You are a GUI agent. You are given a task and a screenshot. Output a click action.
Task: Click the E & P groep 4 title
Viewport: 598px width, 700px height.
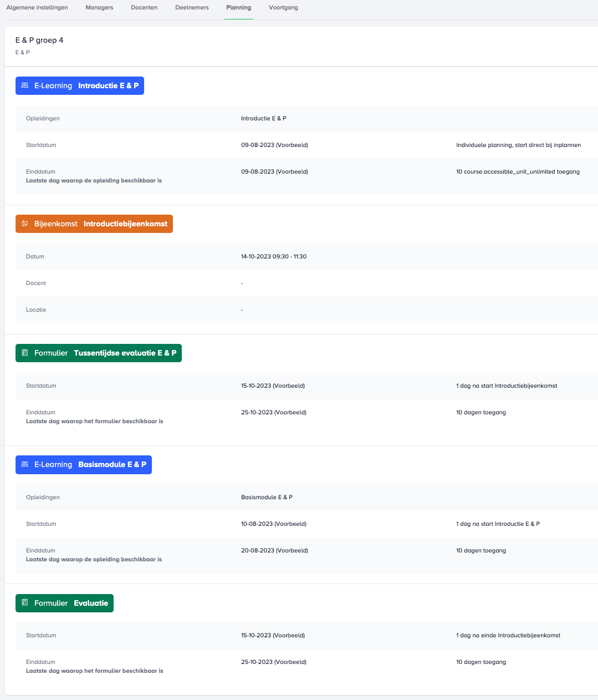tap(39, 40)
